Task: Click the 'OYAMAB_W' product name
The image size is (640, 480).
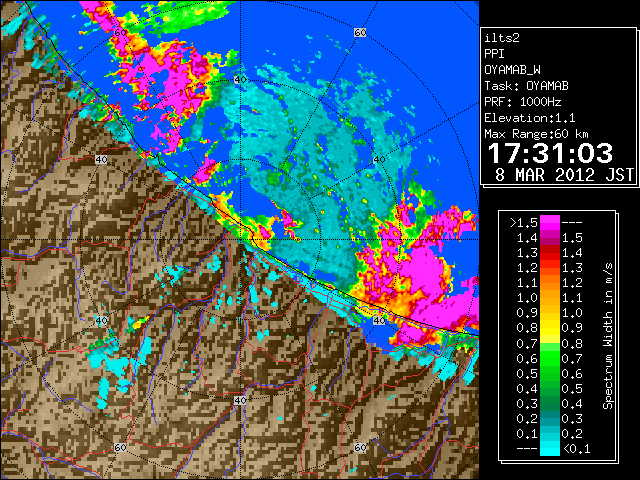Action: click(513, 70)
